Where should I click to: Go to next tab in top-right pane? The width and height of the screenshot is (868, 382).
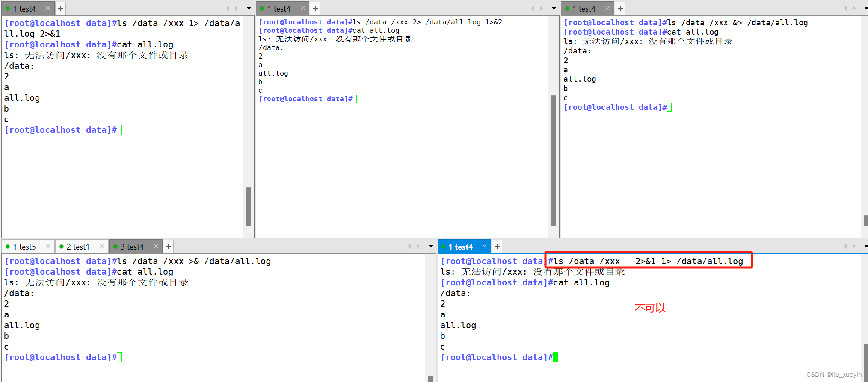pos(854,8)
